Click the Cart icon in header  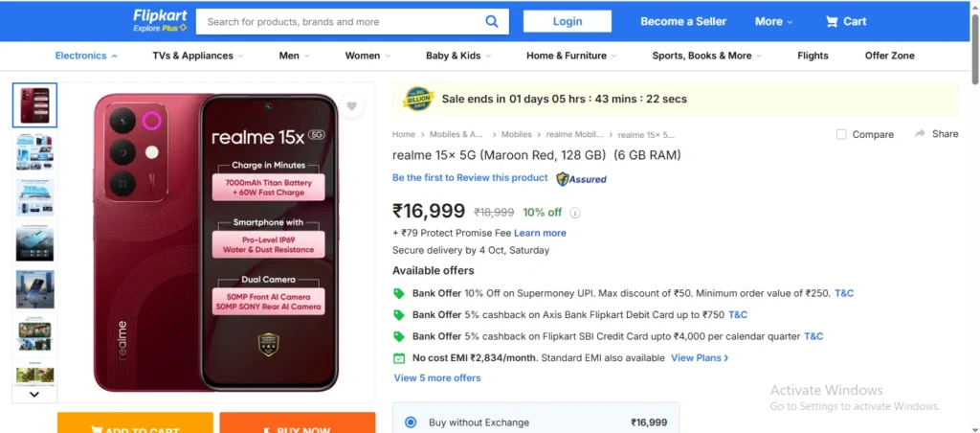coord(832,21)
